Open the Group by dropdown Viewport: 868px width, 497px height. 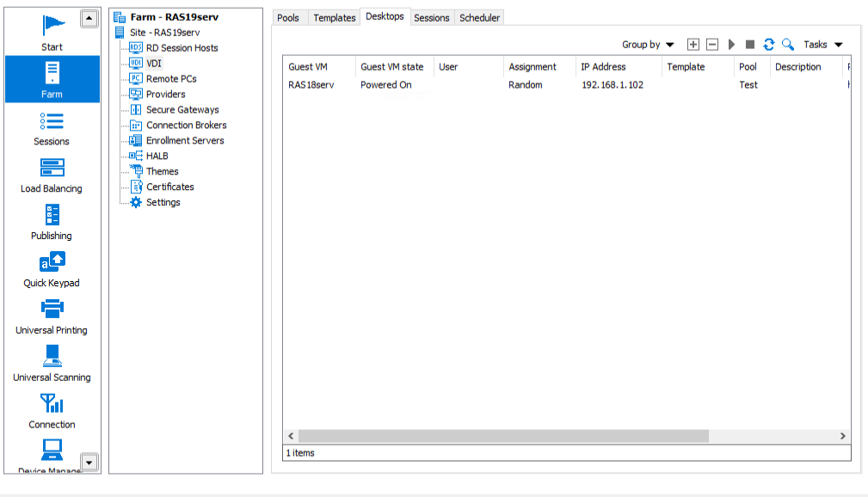[x=648, y=45]
